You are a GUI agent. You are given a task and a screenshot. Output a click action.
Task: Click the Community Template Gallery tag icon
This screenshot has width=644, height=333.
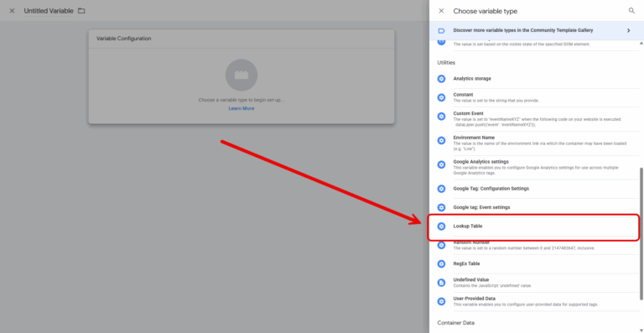coord(441,31)
